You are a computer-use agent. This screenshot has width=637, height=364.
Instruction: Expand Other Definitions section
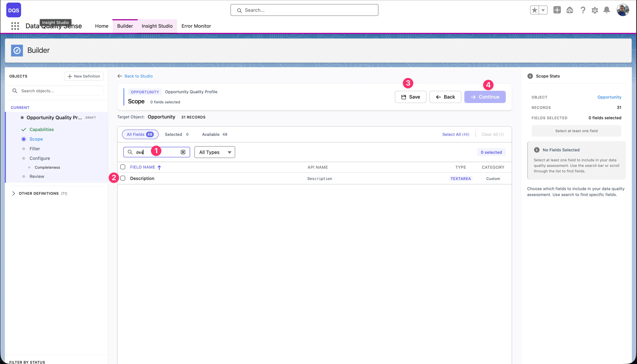14,193
